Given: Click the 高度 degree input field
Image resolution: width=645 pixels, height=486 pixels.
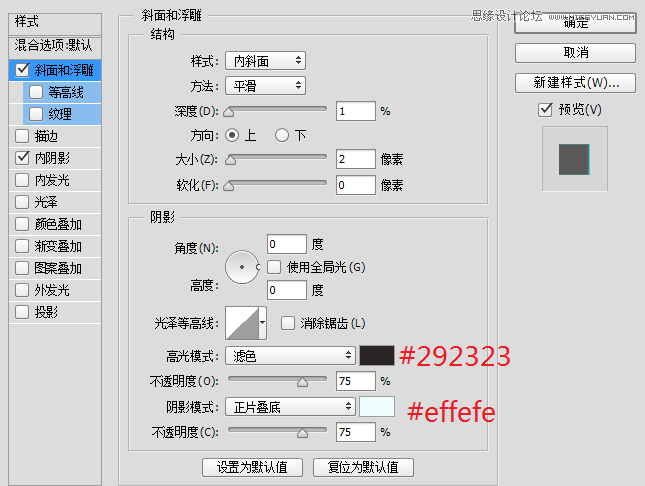Looking at the screenshot, I should [287, 290].
